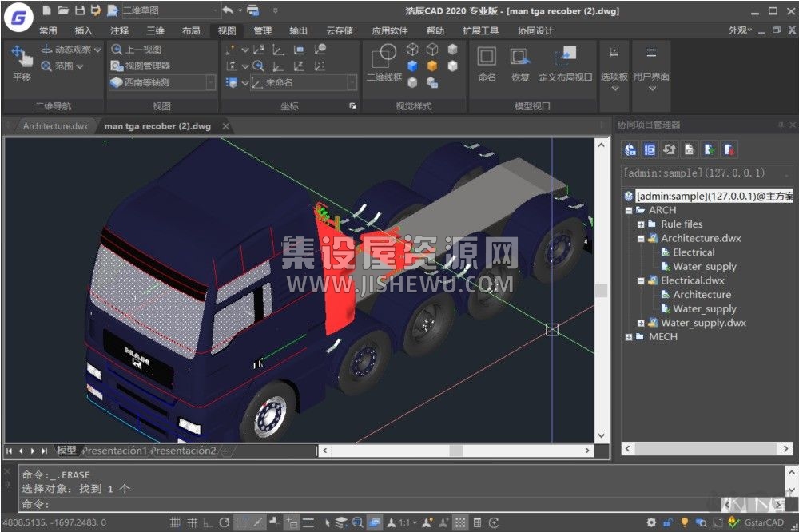Toggle lineweight display in status bar

[x=308, y=522]
